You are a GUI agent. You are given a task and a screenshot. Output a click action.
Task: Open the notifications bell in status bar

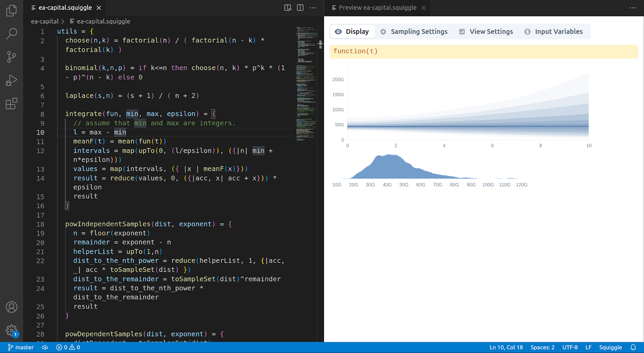tap(633, 347)
